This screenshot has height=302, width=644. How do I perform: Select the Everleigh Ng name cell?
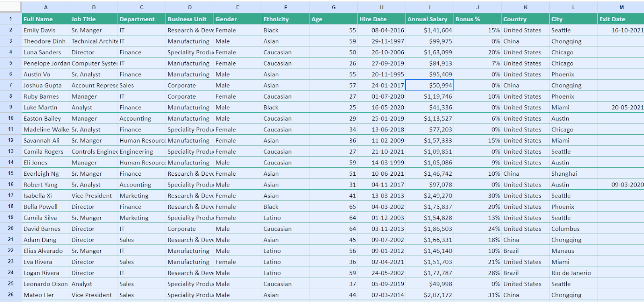46,174
